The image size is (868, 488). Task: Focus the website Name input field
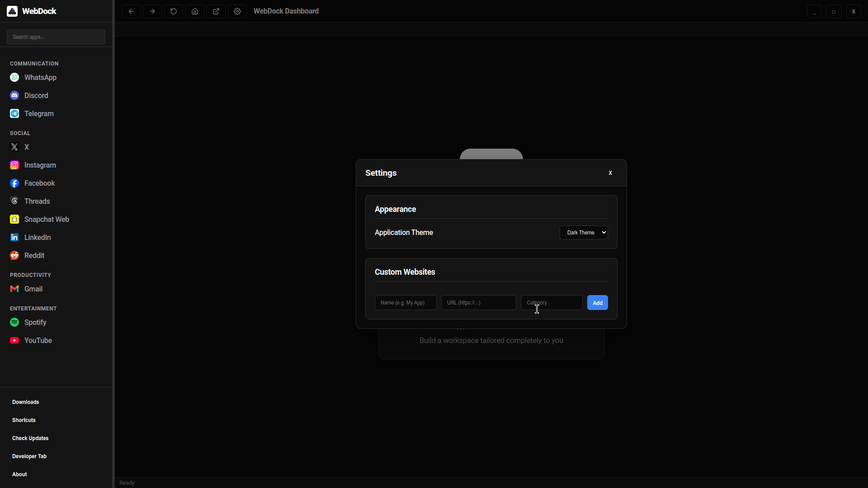pyautogui.click(x=406, y=303)
